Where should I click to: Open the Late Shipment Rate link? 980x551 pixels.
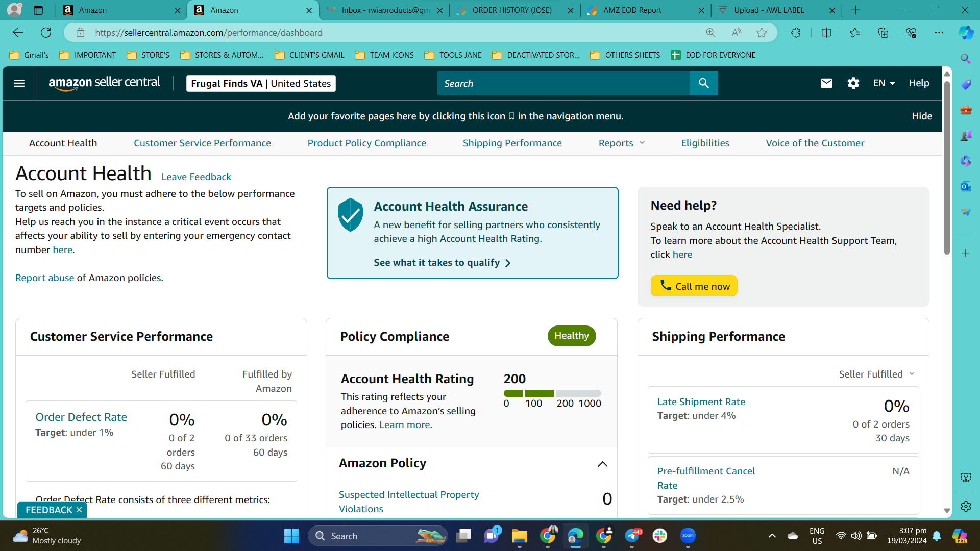[x=701, y=402]
